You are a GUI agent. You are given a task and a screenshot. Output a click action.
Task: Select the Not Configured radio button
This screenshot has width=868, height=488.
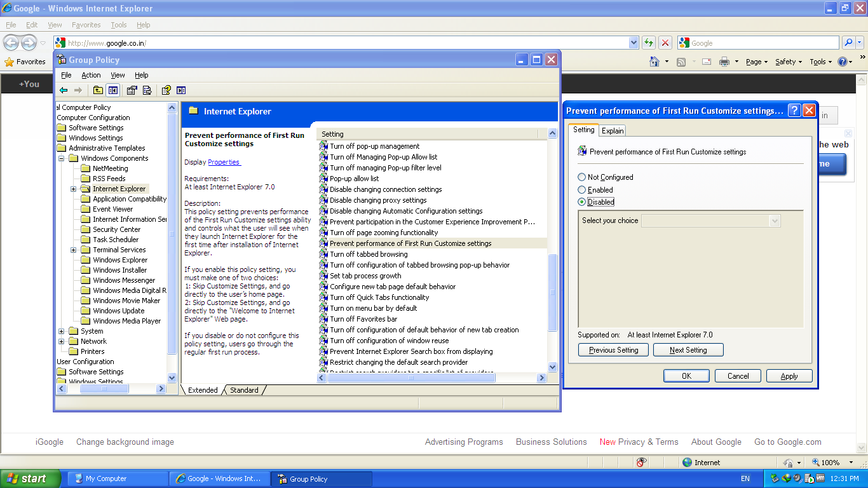click(581, 177)
